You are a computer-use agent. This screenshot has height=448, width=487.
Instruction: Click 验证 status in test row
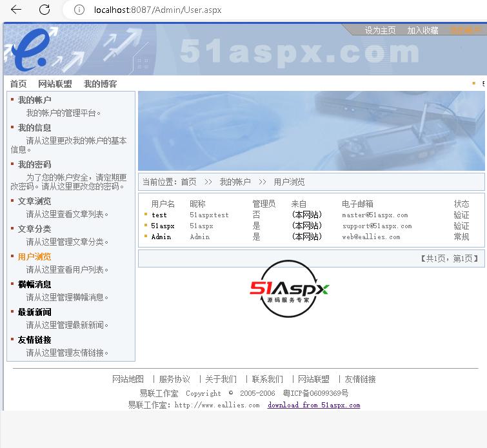point(461,215)
